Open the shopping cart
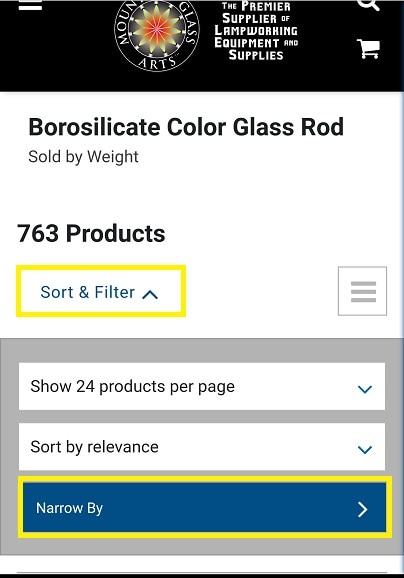Screen dimensions: 404x578 (368, 49)
